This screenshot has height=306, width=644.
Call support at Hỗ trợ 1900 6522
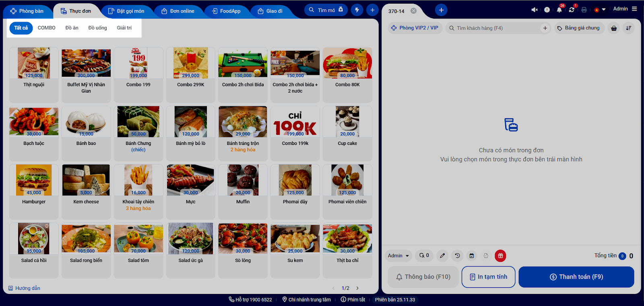click(x=250, y=300)
